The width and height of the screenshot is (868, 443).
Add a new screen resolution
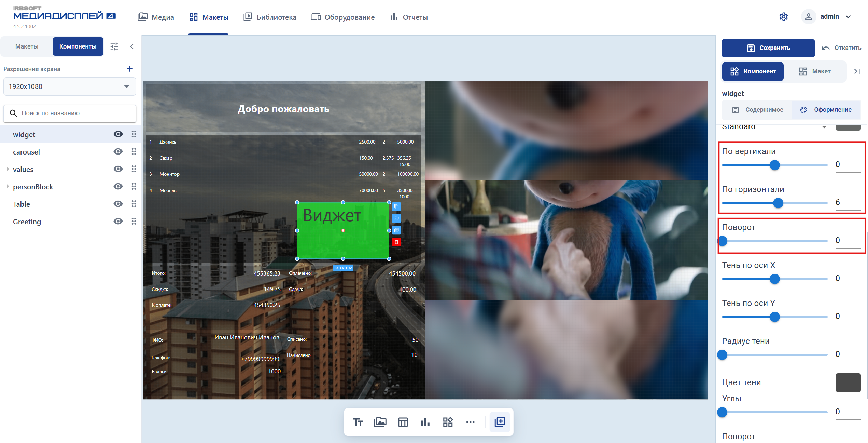[130, 69]
